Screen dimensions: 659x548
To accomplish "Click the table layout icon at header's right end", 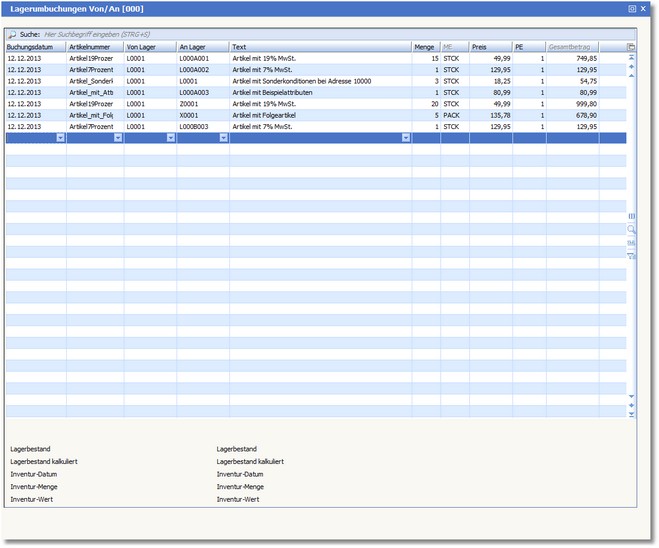I will 631,47.
